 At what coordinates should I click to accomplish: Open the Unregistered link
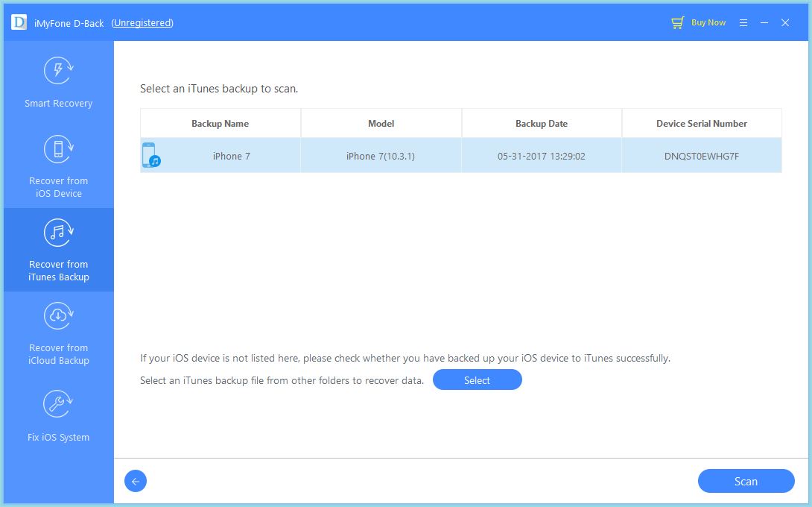(142, 22)
